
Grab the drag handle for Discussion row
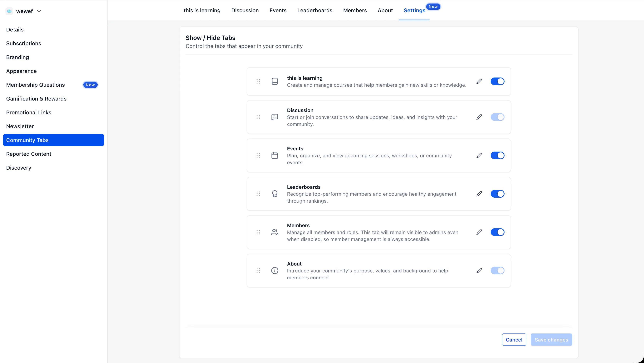click(258, 117)
